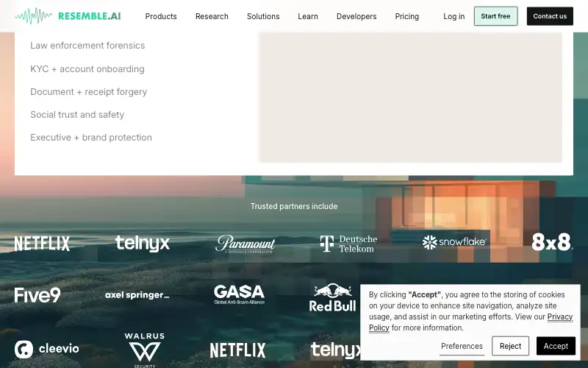Select Document + receipt forgery use case
The width and height of the screenshot is (588, 368).
click(x=88, y=92)
